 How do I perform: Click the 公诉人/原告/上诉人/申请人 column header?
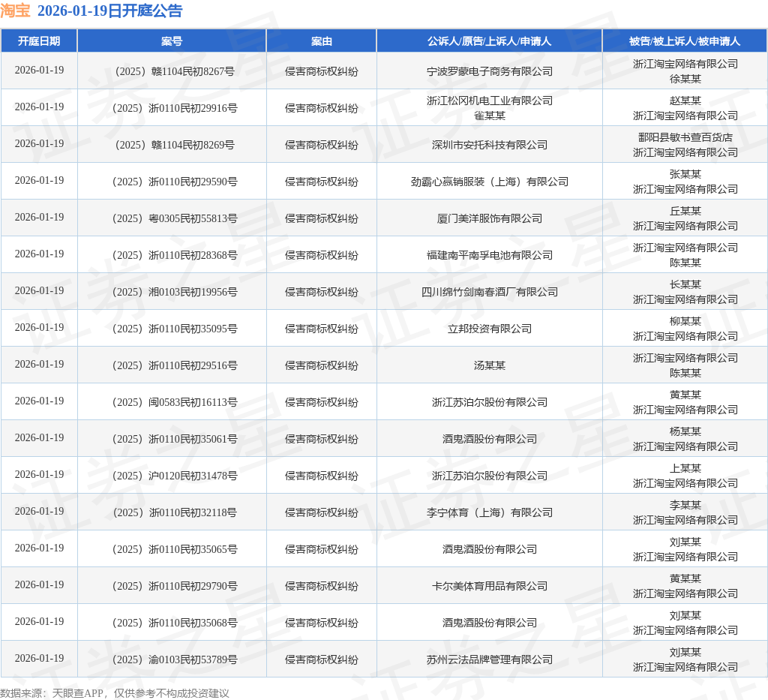click(x=489, y=41)
